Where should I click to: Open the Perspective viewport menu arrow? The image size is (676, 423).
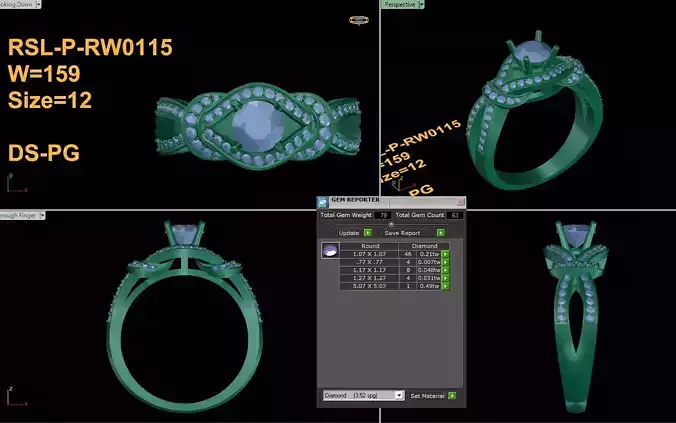click(421, 4)
